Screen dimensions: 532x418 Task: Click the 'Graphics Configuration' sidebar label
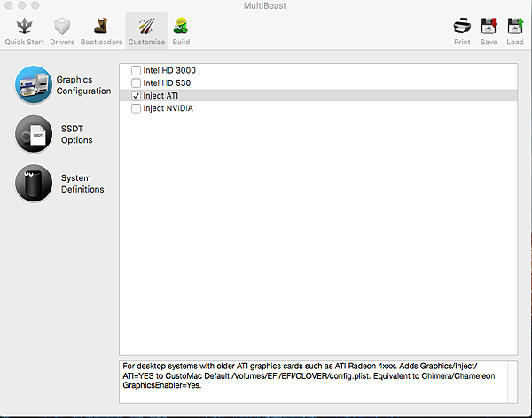coord(83,85)
